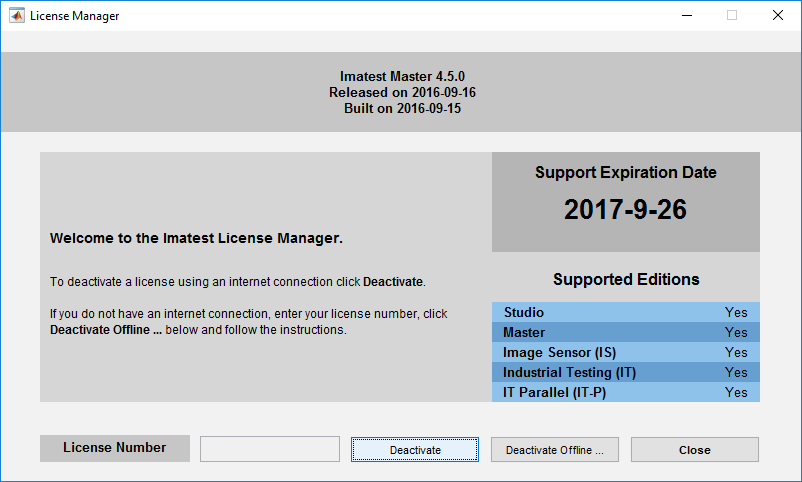Screen dimensions: 802x482
Task: Select the Master edition row
Action: tap(626, 332)
